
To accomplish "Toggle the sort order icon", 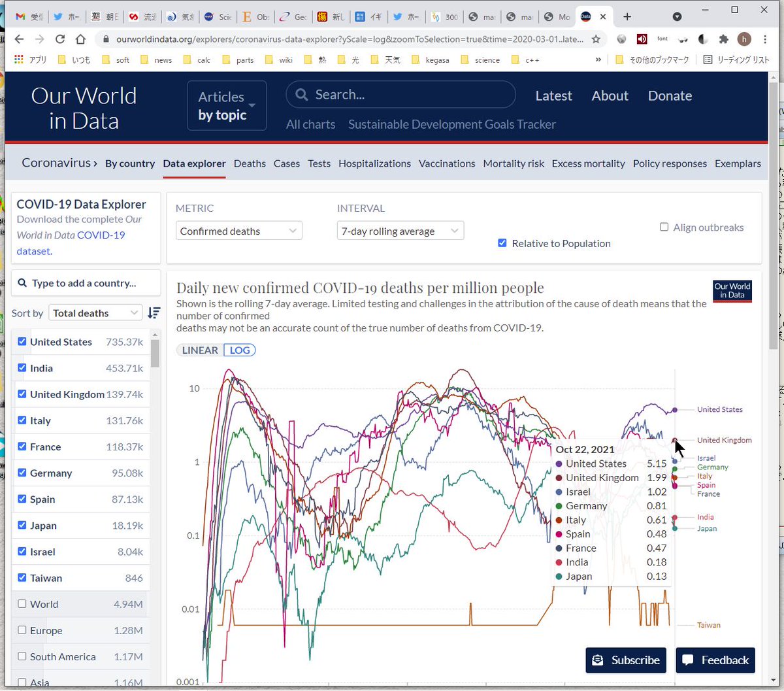I will (x=154, y=313).
